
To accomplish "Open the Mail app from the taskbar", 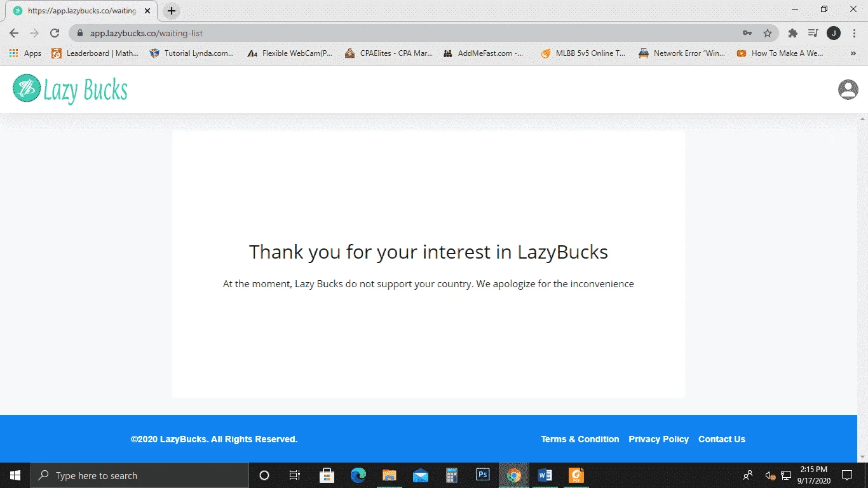I will [x=420, y=475].
